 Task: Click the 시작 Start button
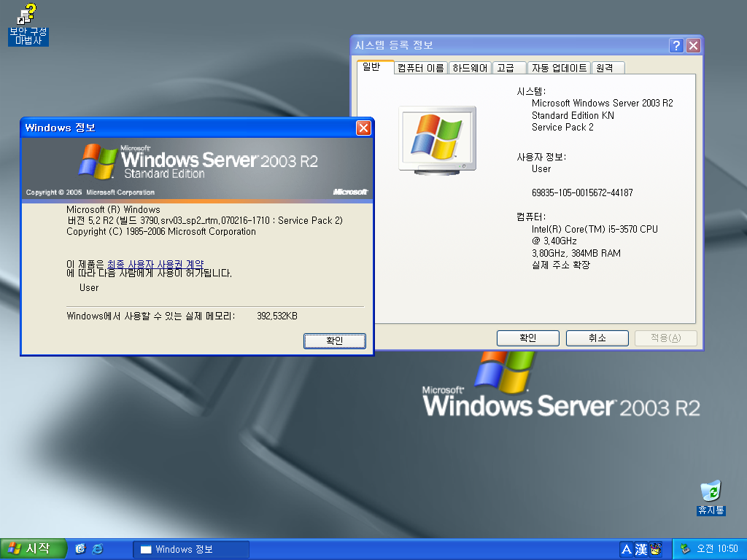(34, 548)
